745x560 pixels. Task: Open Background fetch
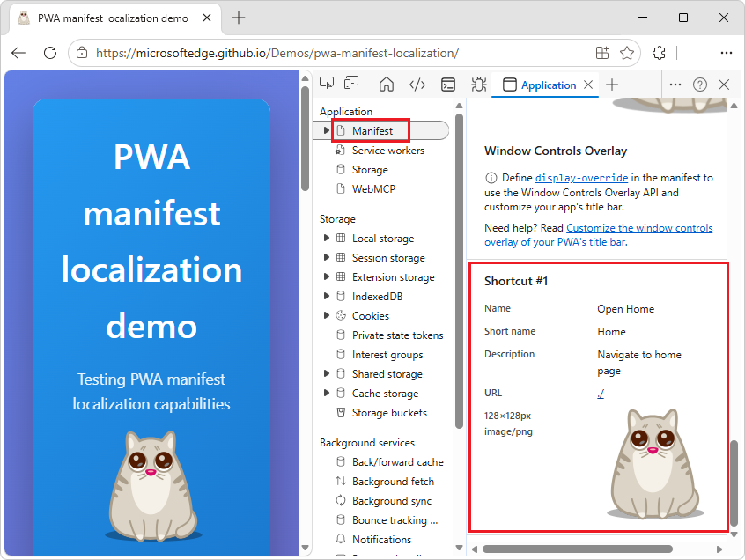point(393,482)
